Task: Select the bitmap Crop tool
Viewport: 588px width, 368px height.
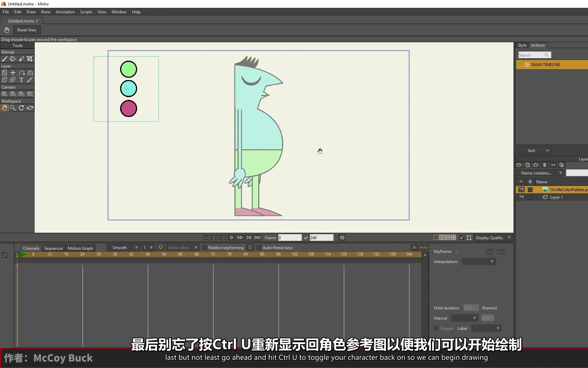Action: point(30,59)
